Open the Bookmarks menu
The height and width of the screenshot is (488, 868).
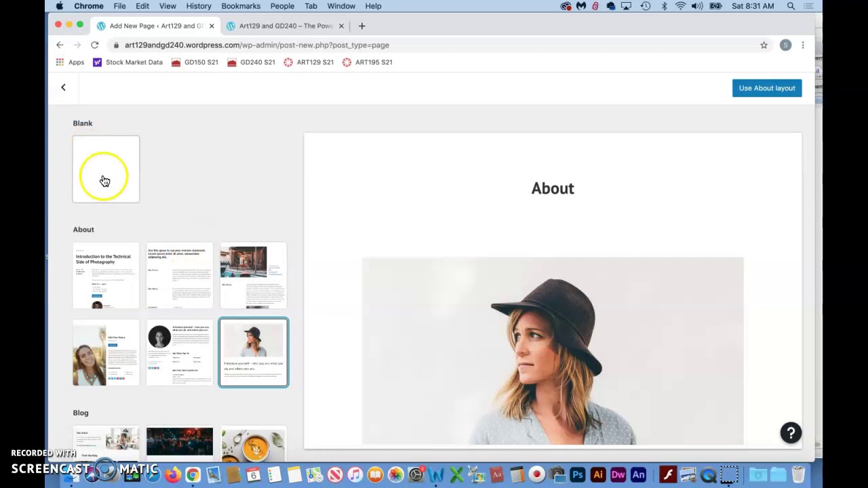(241, 6)
